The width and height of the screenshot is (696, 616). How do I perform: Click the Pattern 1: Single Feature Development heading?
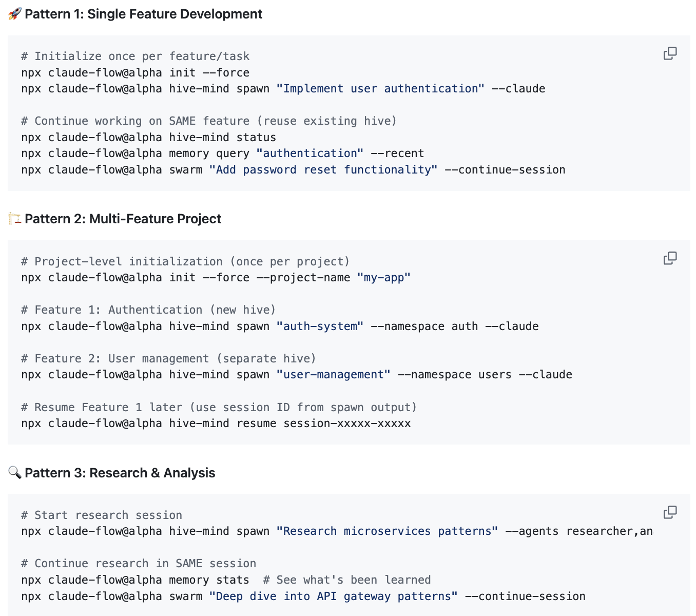click(x=143, y=14)
